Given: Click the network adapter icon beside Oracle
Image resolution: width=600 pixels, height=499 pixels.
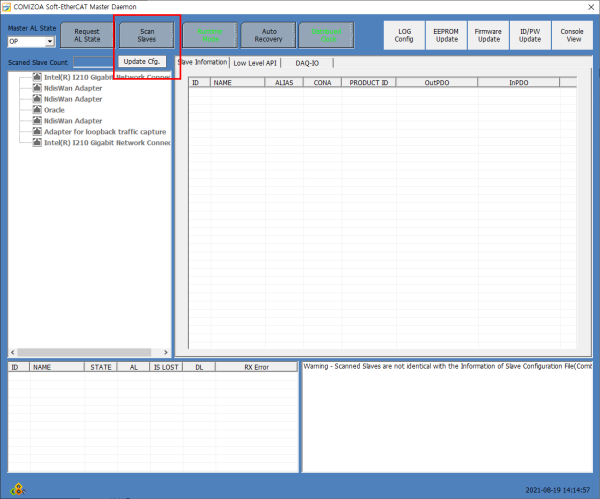Looking at the screenshot, I should [37, 110].
